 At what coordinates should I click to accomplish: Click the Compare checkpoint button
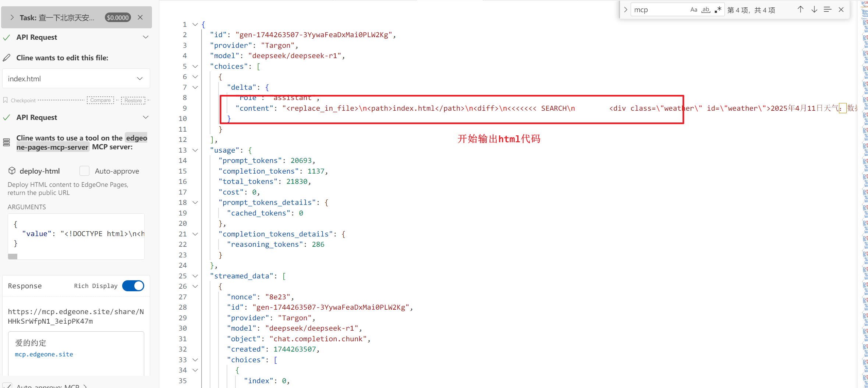100,100
